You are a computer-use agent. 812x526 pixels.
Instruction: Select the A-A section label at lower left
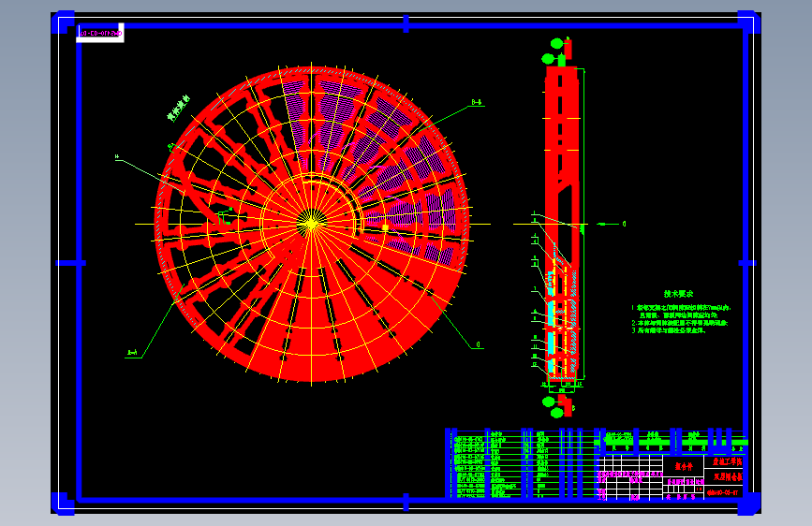pos(133,353)
